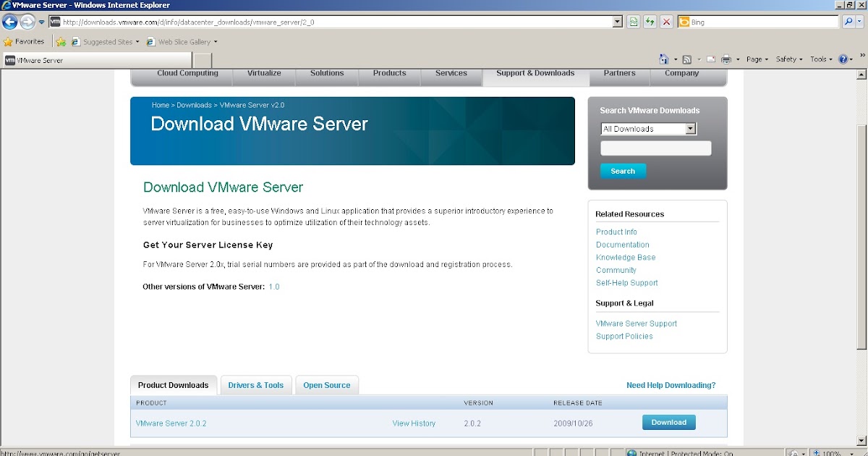Viewport: 868px width, 456px height.
Task: Open the Cloud Computing nav item
Action: pyautogui.click(x=187, y=73)
